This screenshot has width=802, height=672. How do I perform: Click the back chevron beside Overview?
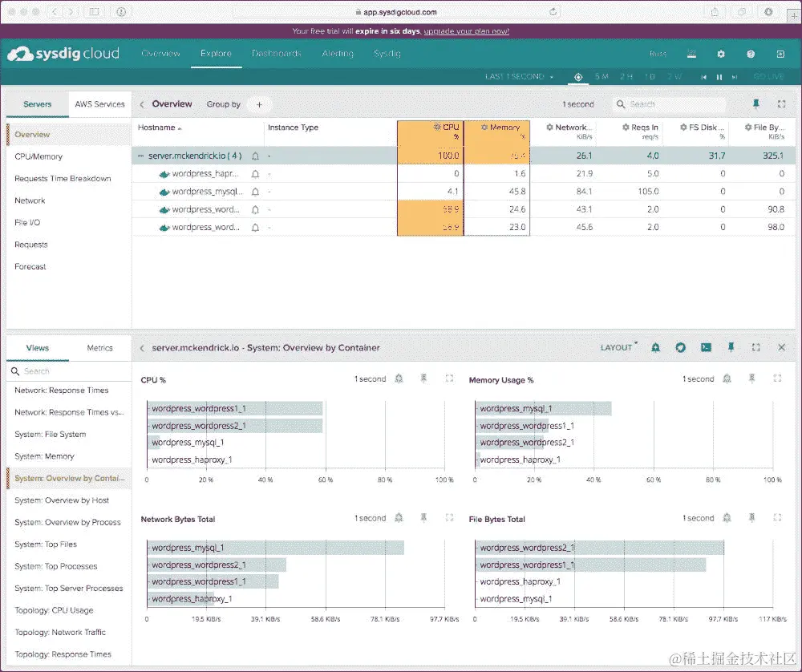tap(142, 104)
